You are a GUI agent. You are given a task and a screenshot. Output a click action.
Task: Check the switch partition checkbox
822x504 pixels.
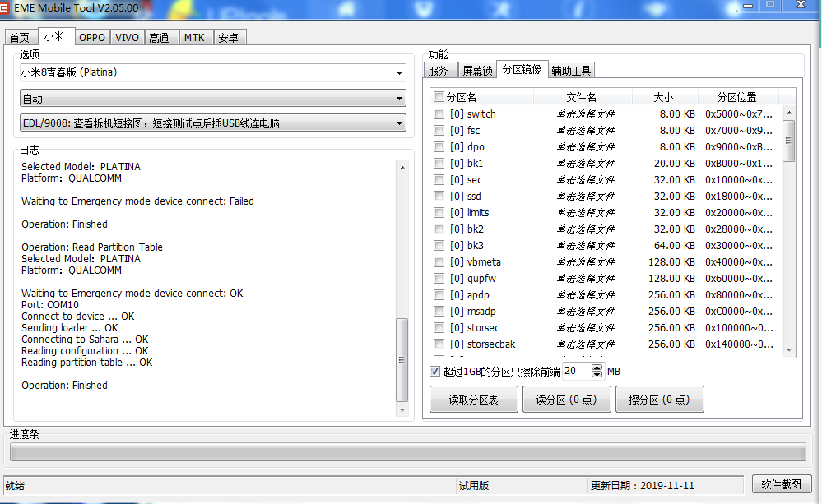point(439,113)
